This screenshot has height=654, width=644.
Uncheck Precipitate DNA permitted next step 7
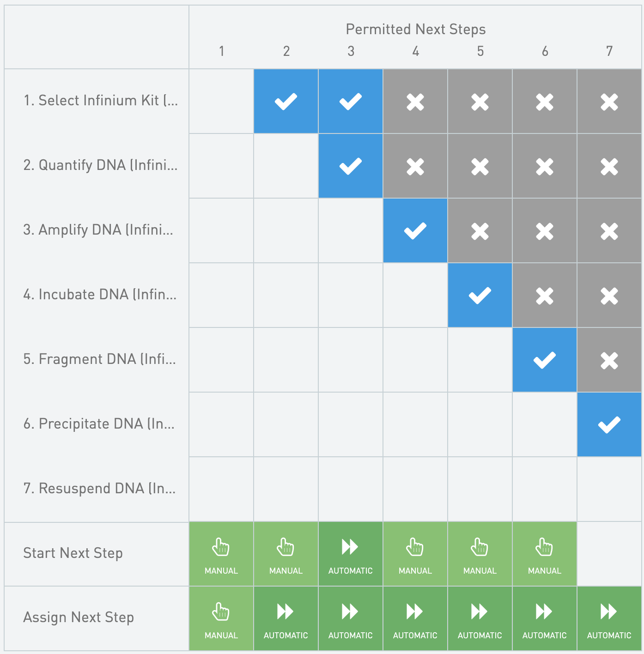tap(609, 424)
